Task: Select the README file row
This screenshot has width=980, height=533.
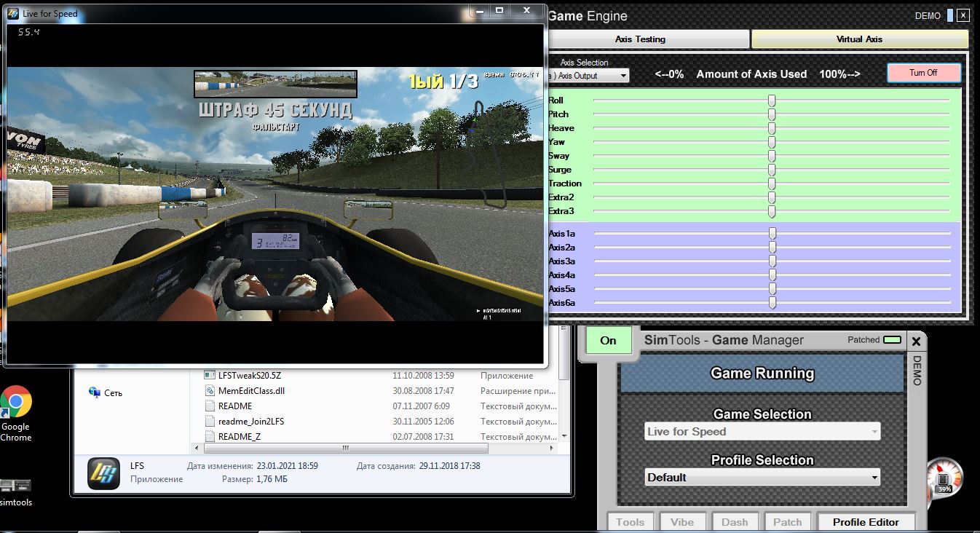Action: click(x=379, y=406)
